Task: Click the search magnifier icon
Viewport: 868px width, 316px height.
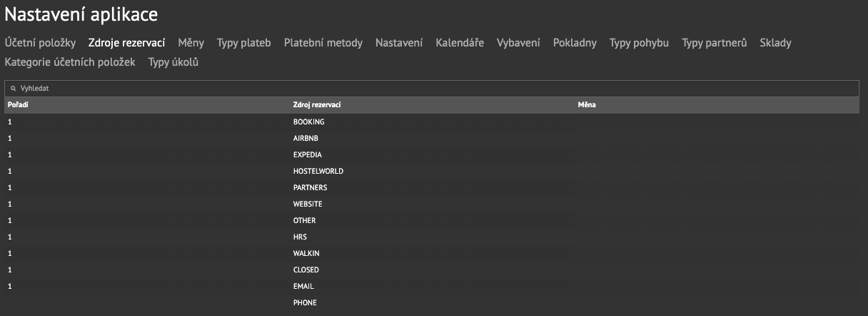Action: pos(13,89)
